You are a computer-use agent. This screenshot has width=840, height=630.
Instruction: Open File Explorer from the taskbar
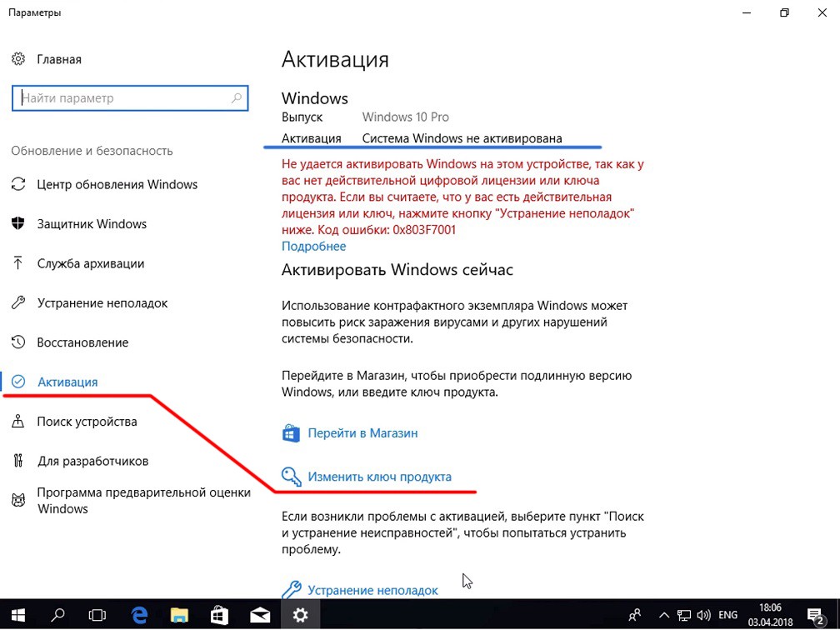(x=179, y=614)
